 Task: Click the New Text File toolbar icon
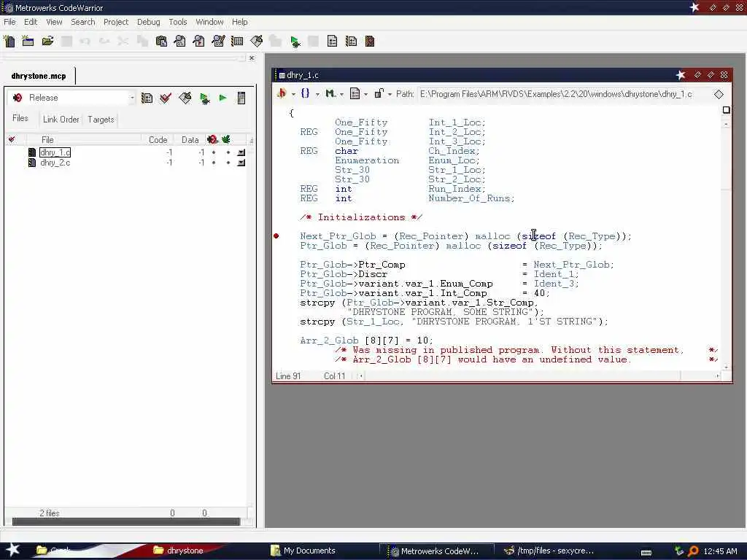click(9, 42)
